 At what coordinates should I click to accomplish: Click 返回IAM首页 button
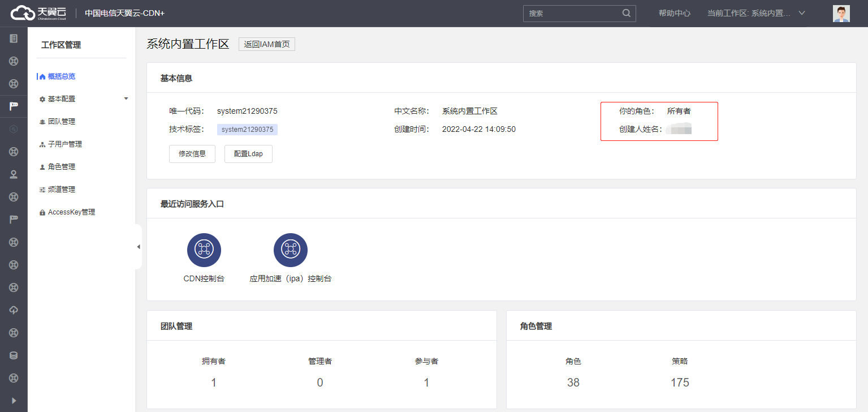tap(266, 45)
